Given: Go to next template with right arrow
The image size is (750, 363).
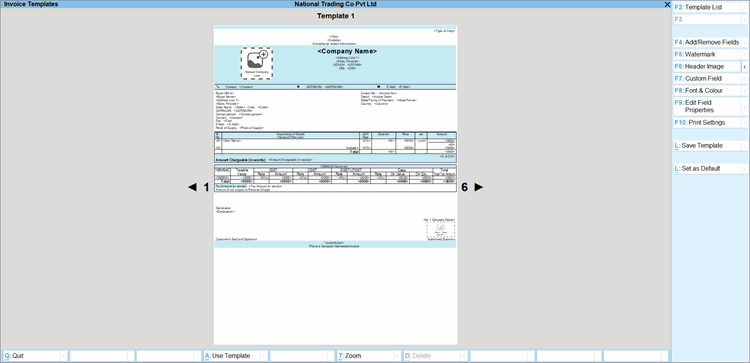Looking at the screenshot, I should pyautogui.click(x=479, y=187).
